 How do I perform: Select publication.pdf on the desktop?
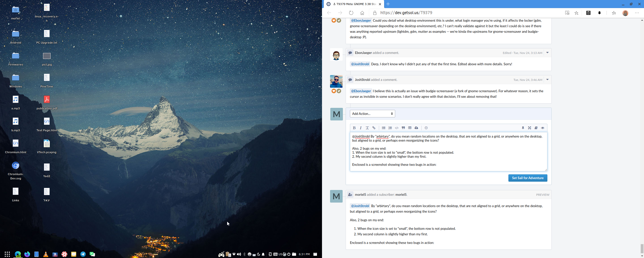pos(47,102)
